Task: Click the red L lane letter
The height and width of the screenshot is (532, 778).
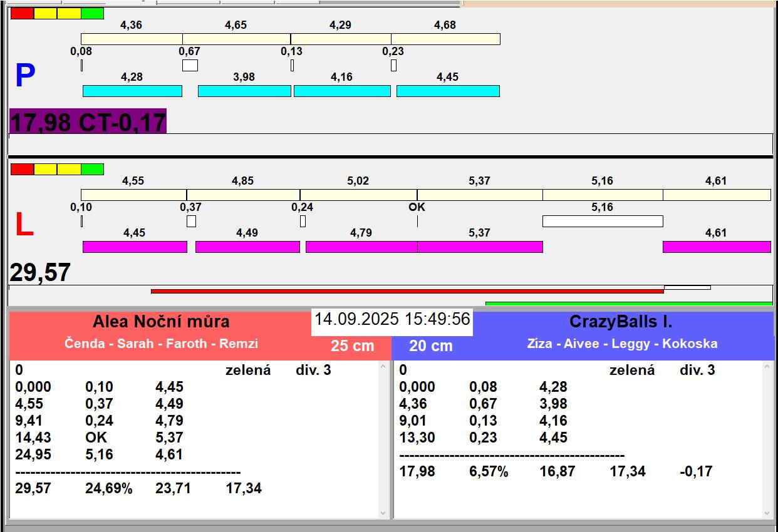Action: click(24, 225)
